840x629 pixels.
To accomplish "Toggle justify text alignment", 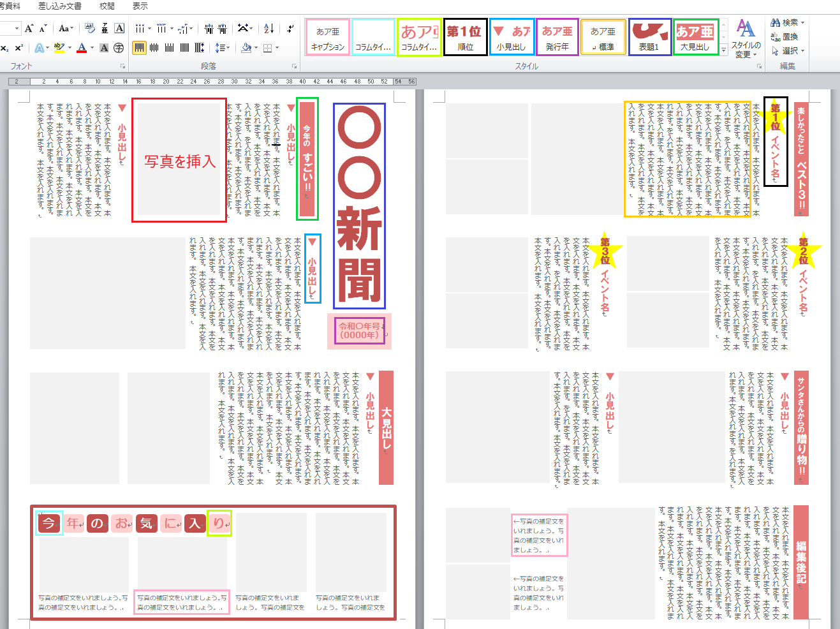I will [x=185, y=48].
